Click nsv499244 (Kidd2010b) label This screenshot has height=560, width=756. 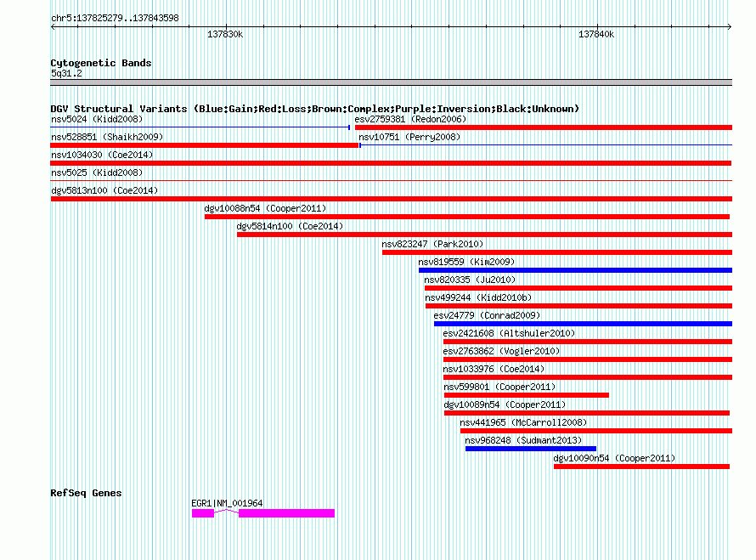point(478,297)
